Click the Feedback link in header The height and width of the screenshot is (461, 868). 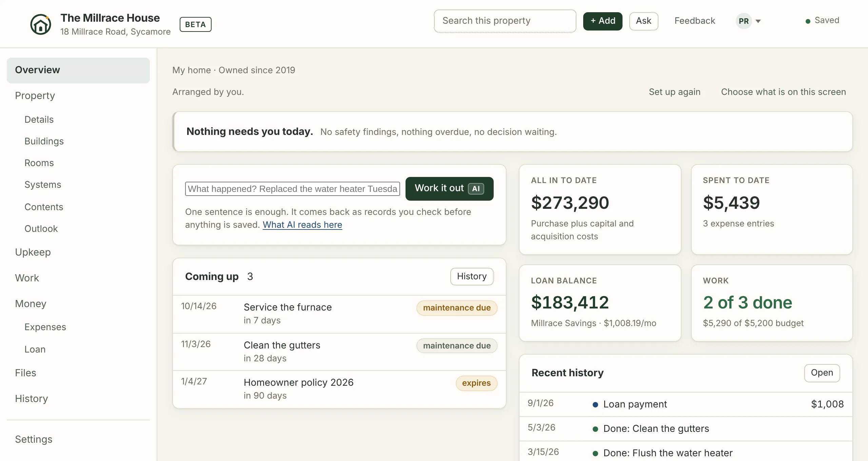694,21
